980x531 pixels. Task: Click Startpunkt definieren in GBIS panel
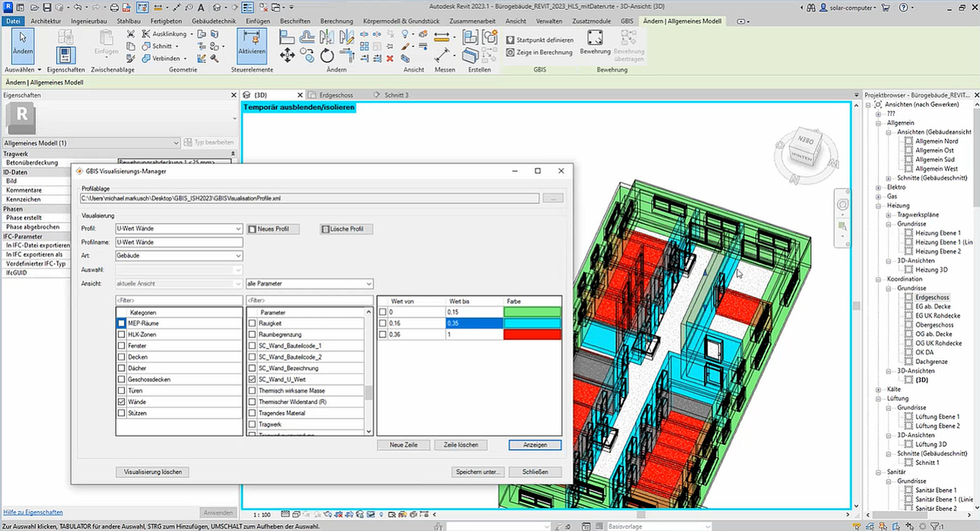point(540,40)
